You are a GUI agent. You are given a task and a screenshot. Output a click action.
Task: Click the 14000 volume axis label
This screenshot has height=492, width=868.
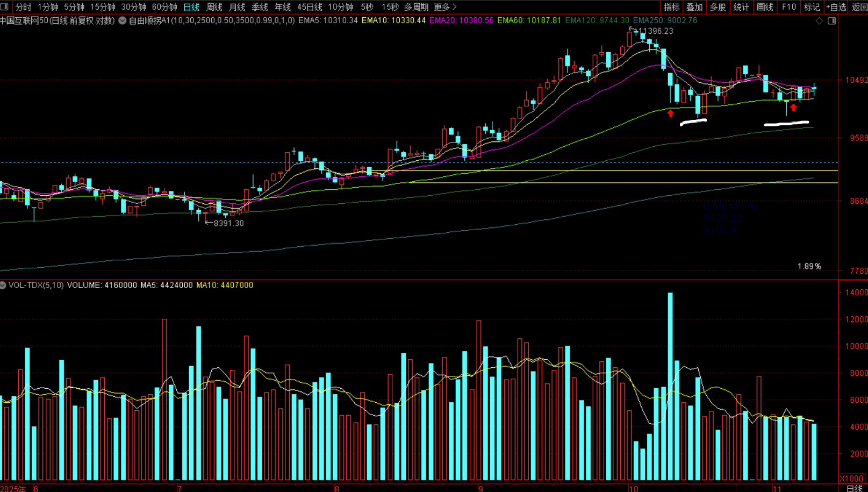(857, 293)
